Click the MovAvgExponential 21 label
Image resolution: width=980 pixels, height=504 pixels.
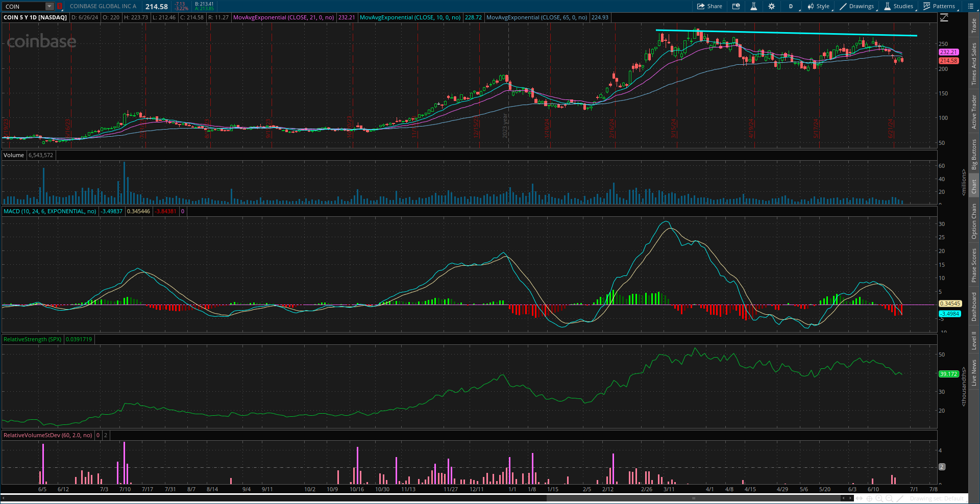point(283,17)
